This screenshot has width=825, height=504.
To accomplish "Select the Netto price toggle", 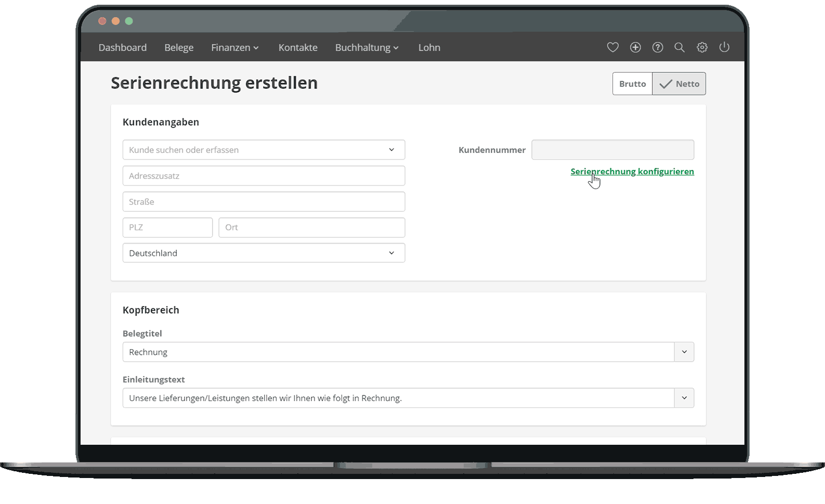I will pyautogui.click(x=679, y=84).
